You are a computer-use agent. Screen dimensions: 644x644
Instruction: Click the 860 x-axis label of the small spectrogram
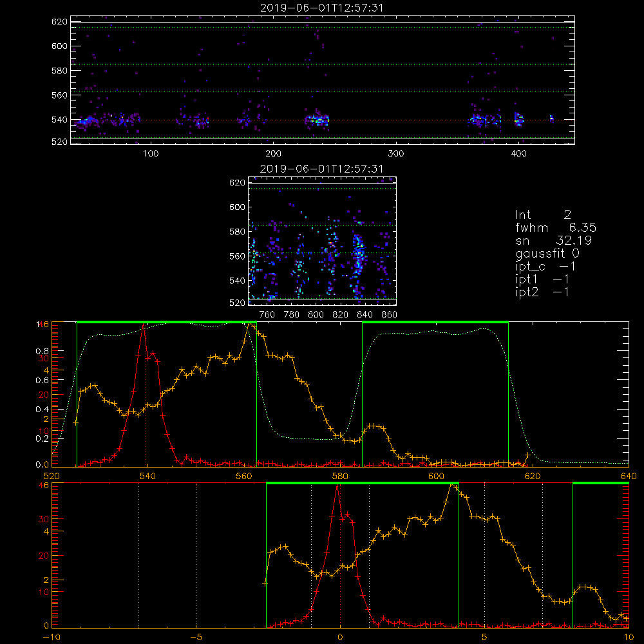[389, 315]
